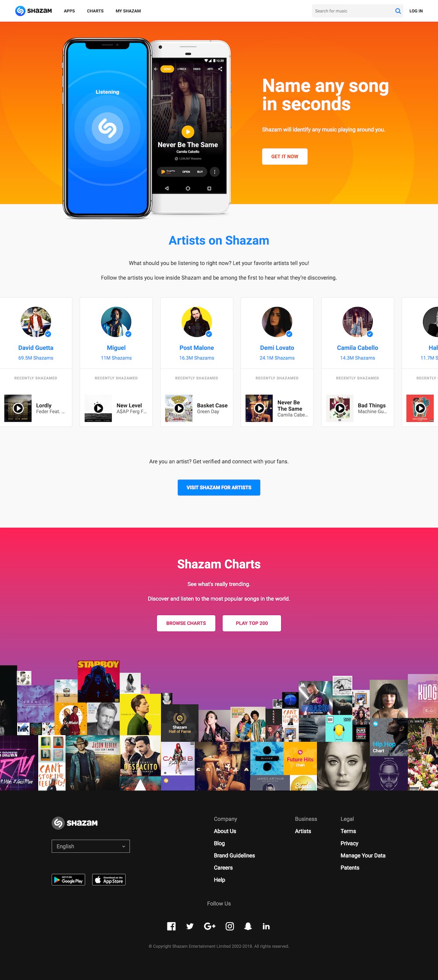438x980 pixels.
Task: Open the My Shazam menu item
Action: pos(128,11)
